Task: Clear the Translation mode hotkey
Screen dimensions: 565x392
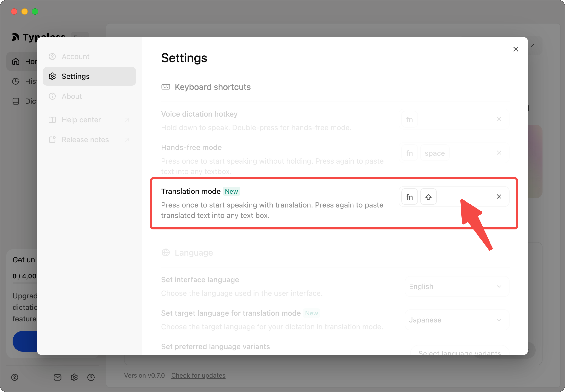Action: click(499, 197)
